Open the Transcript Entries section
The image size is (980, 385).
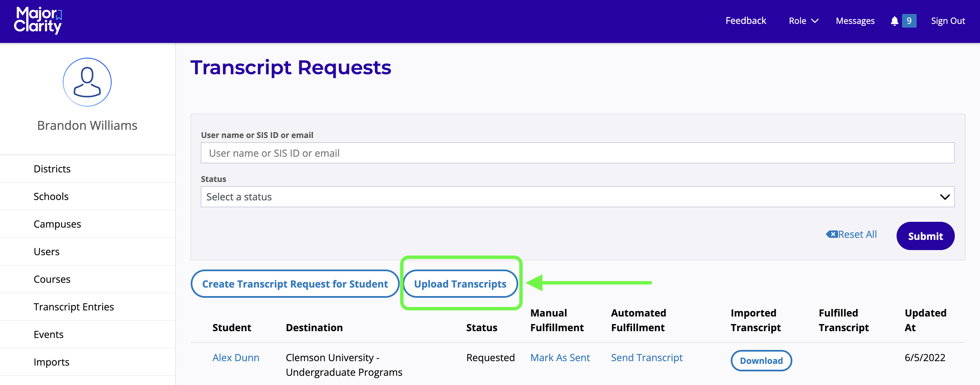[x=74, y=307]
